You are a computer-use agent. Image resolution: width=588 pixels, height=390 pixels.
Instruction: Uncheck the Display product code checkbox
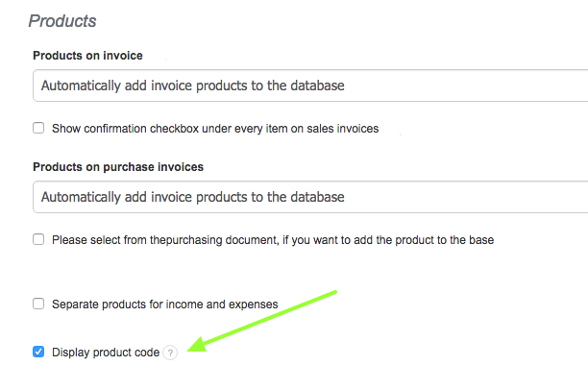click(38, 353)
